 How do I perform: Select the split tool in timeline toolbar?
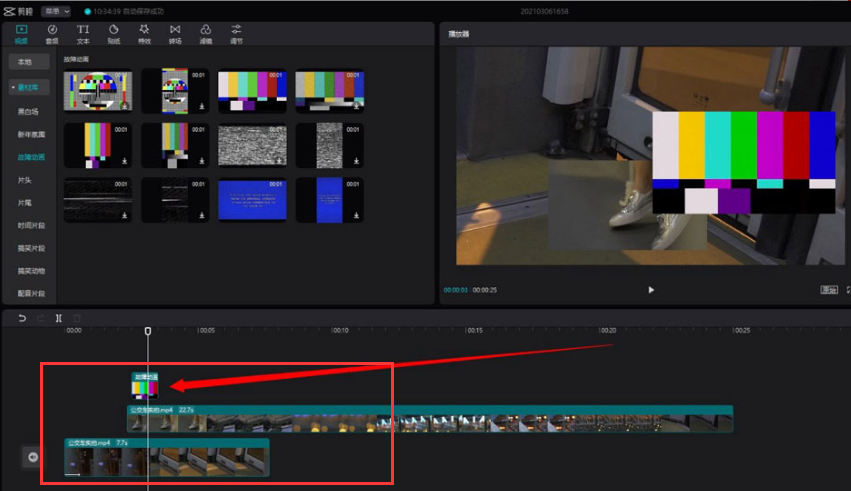click(58, 318)
